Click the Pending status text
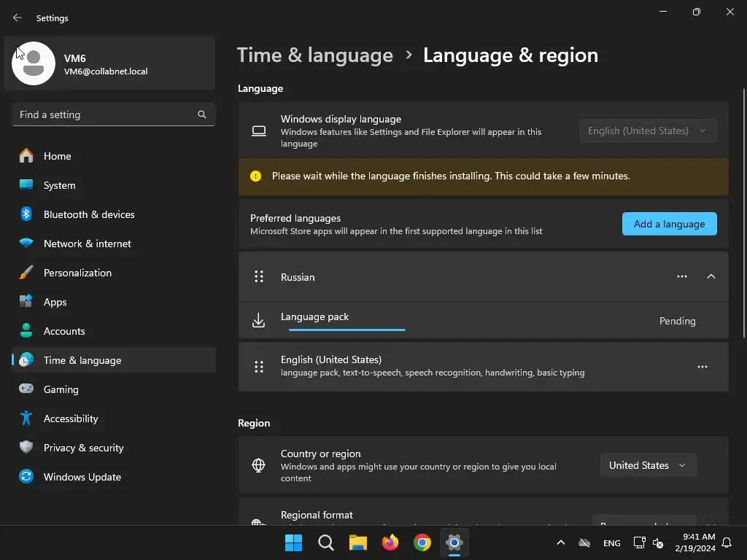The height and width of the screenshot is (560, 747). [678, 321]
